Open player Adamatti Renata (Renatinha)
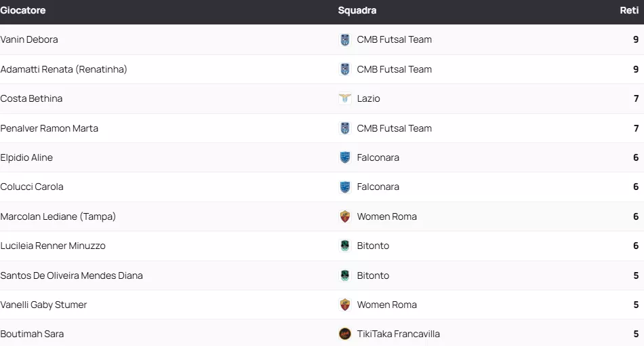Viewport: 644px width, 346px height. point(64,69)
